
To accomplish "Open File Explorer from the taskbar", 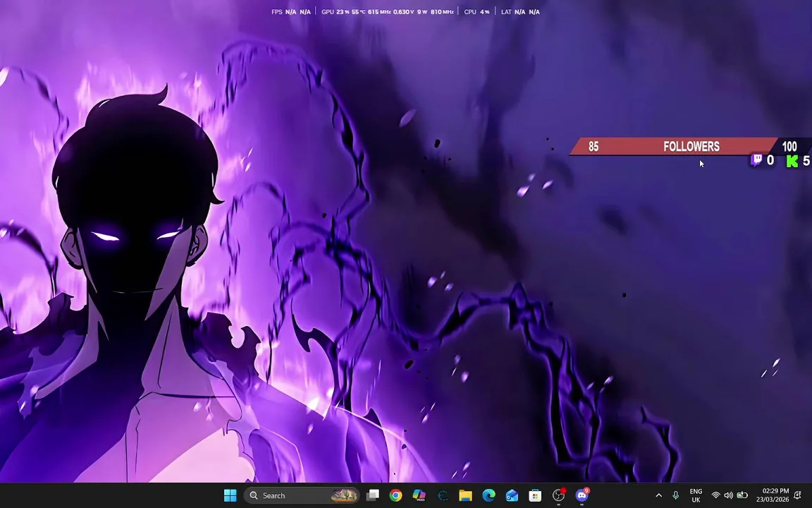I will coord(465,495).
